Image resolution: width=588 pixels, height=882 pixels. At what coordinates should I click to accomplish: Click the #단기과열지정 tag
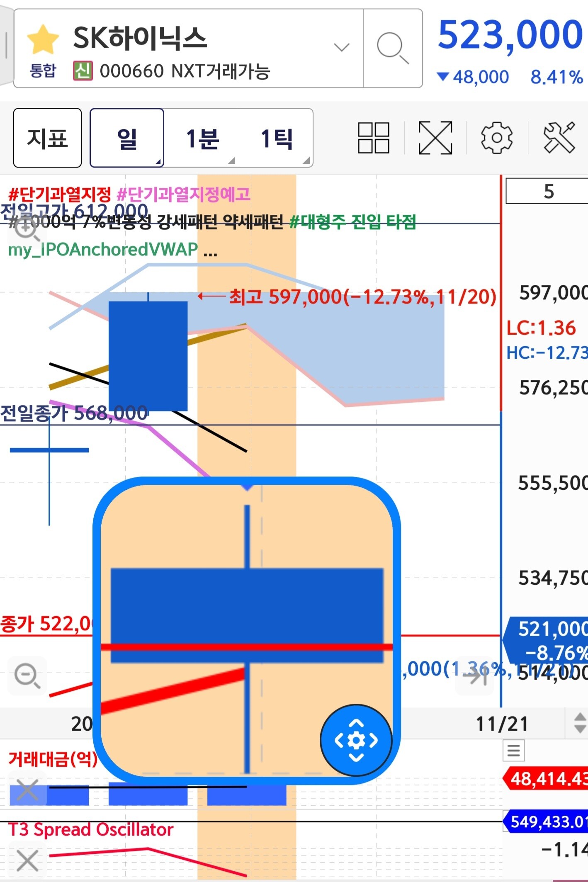(x=60, y=194)
